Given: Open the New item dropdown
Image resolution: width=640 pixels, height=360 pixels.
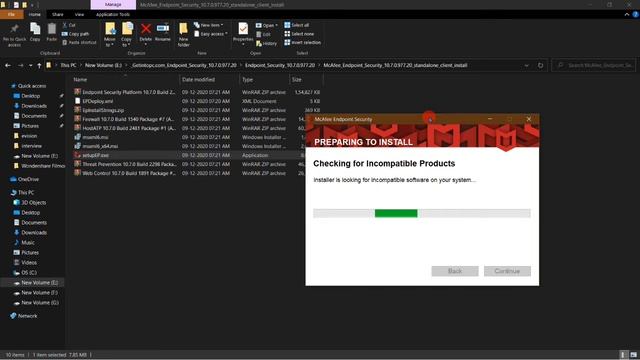Looking at the screenshot, I should pos(209,25).
